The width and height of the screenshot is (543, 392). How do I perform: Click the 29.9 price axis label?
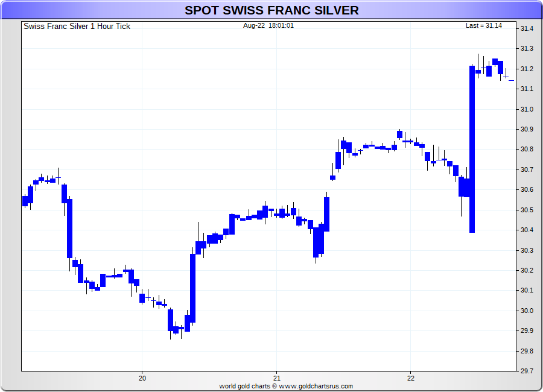click(527, 330)
